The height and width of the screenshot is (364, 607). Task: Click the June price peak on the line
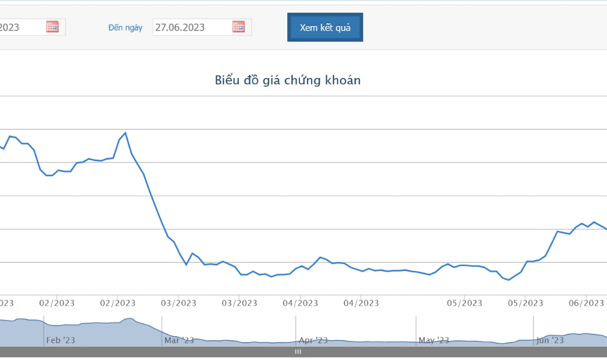pos(594,222)
